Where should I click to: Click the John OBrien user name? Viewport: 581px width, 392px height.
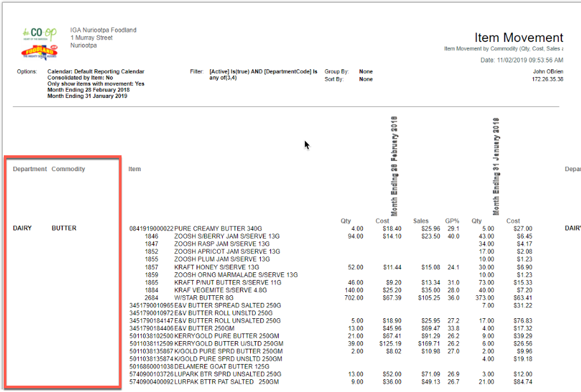point(548,71)
